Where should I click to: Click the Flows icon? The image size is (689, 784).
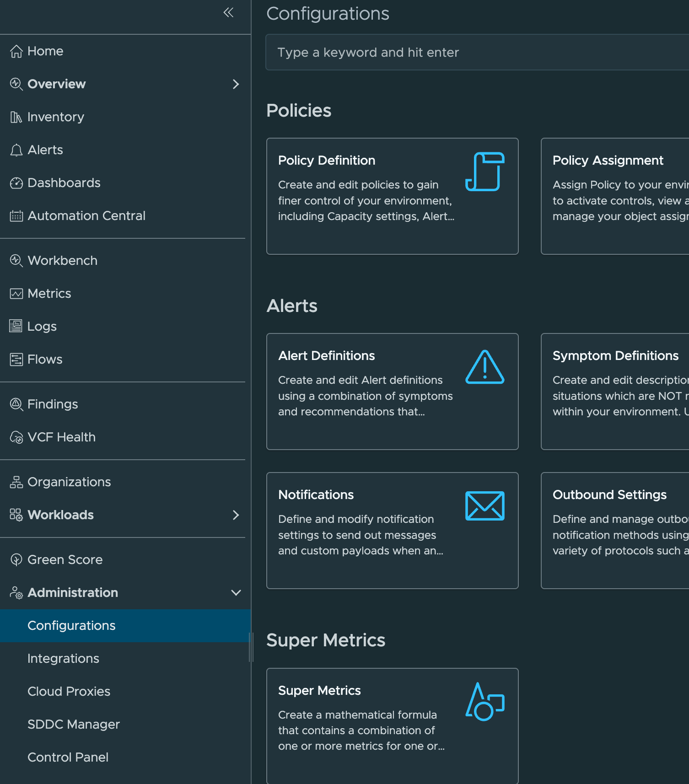coord(16,360)
